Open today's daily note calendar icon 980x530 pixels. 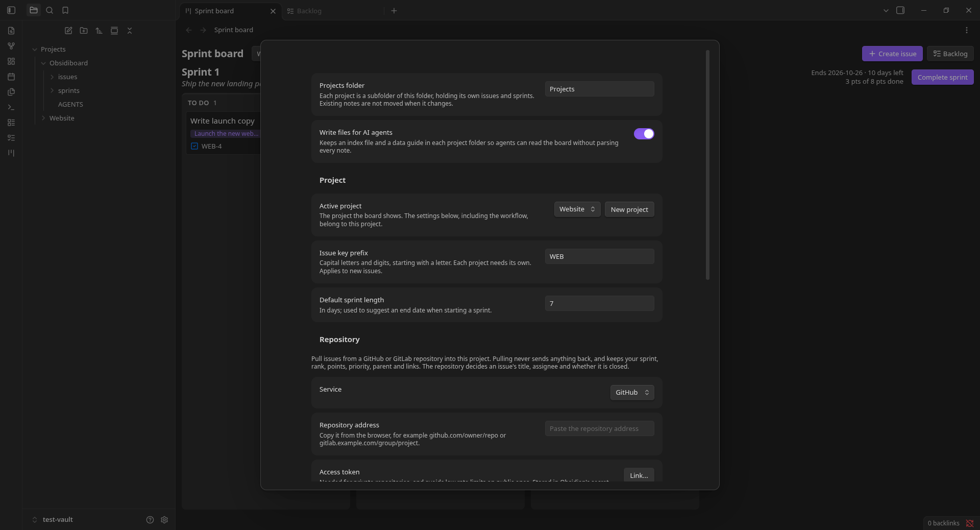point(11,77)
